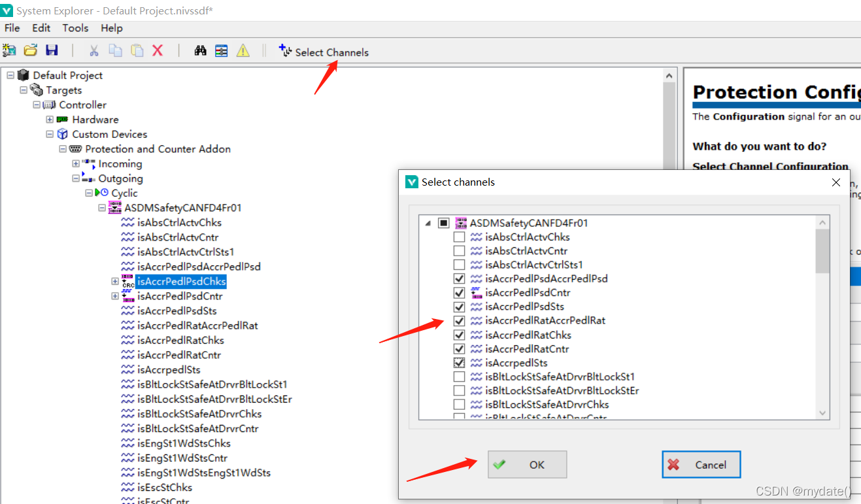Viewport: 861px width, 504px height.
Task: Collapse the Protection and Counter Addon node
Action: pyautogui.click(x=63, y=149)
